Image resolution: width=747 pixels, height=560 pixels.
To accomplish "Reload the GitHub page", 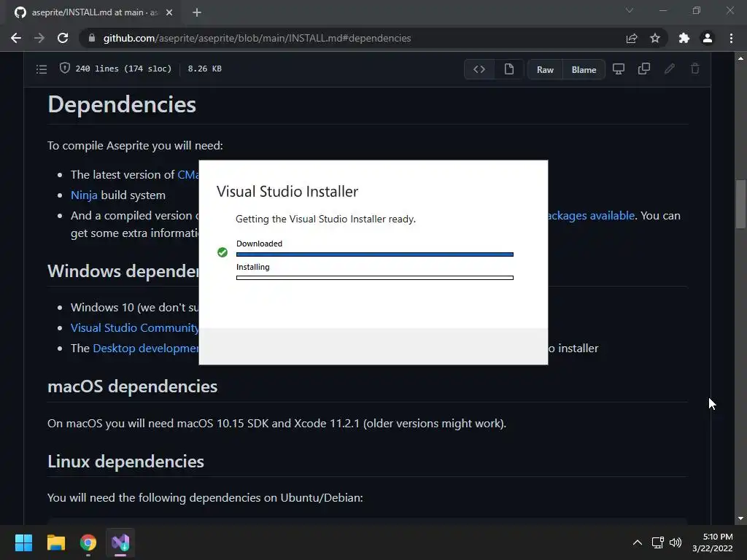I will tap(63, 38).
